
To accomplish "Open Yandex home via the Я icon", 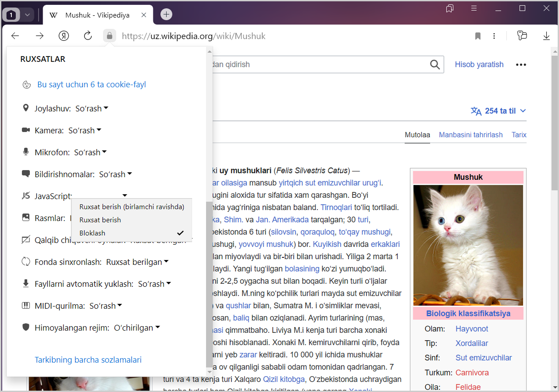I will [64, 36].
